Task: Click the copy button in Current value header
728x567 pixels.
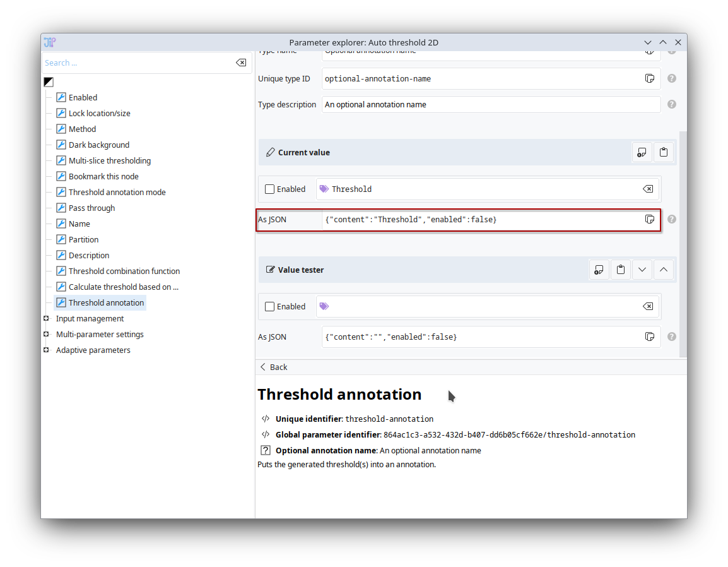Action: 642,152
